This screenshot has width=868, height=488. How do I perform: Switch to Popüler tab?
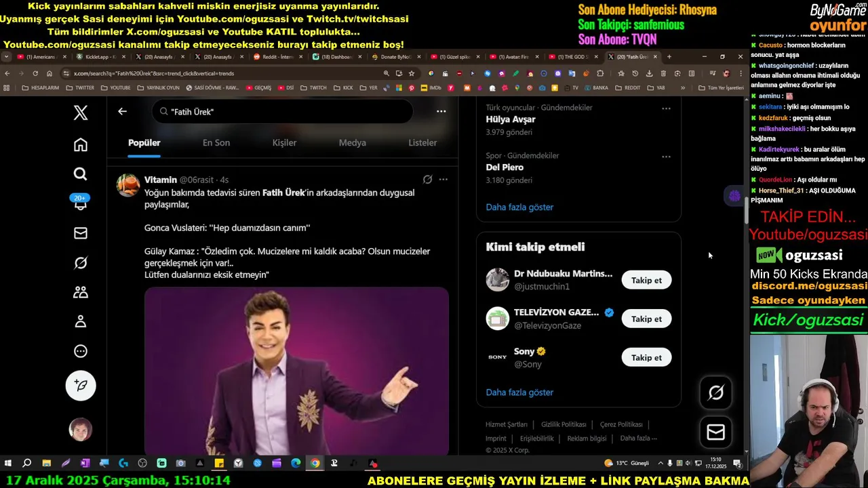pos(144,142)
